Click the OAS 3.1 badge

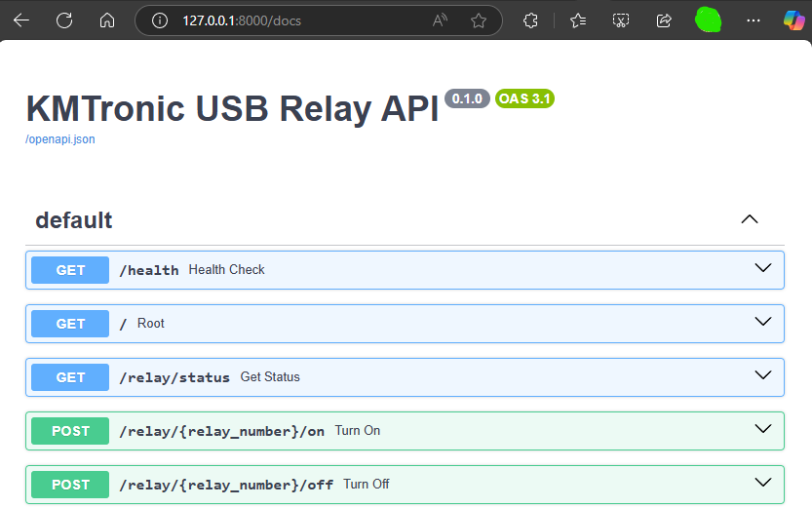(x=524, y=98)
